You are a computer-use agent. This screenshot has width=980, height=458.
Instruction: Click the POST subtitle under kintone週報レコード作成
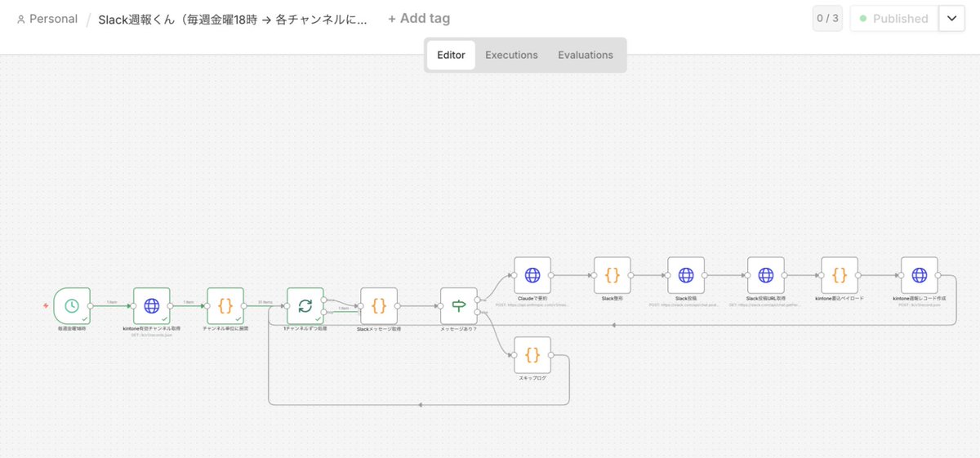coord(920,305)
